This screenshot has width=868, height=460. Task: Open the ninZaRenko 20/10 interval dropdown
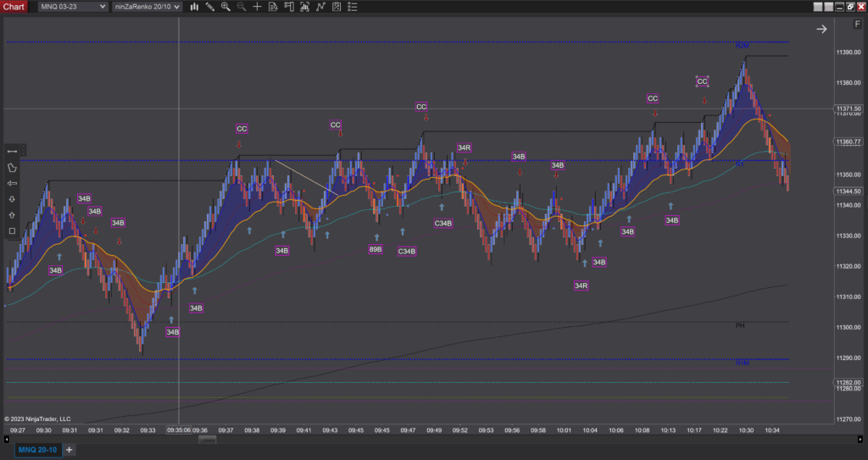(x=147, y=7)
